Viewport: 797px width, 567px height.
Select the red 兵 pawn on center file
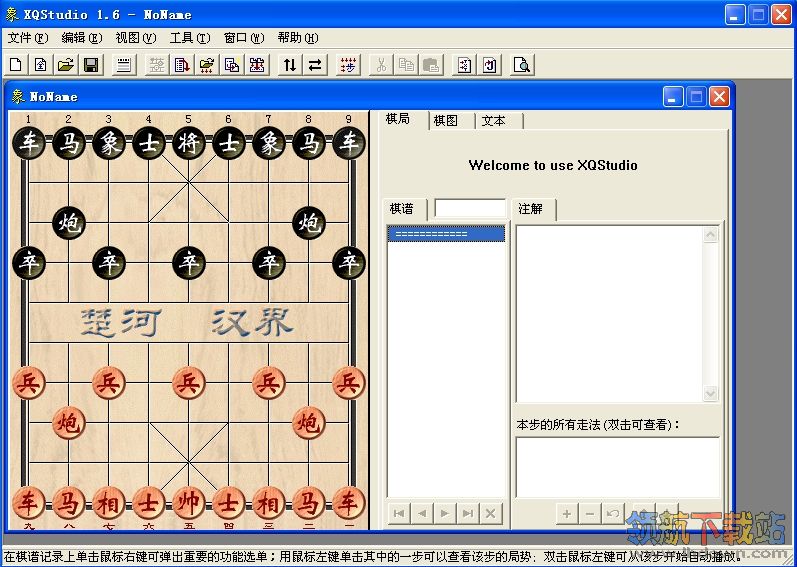point(189,383)
